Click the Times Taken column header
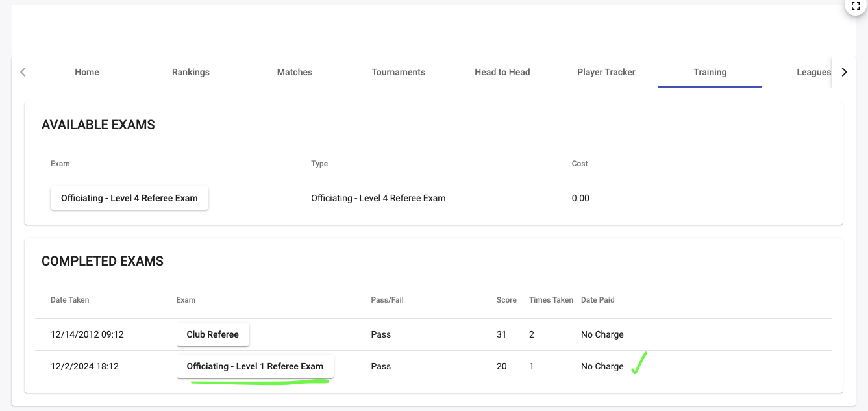The width and height of the screenshot is (868, 411). [x=551, y=300]
